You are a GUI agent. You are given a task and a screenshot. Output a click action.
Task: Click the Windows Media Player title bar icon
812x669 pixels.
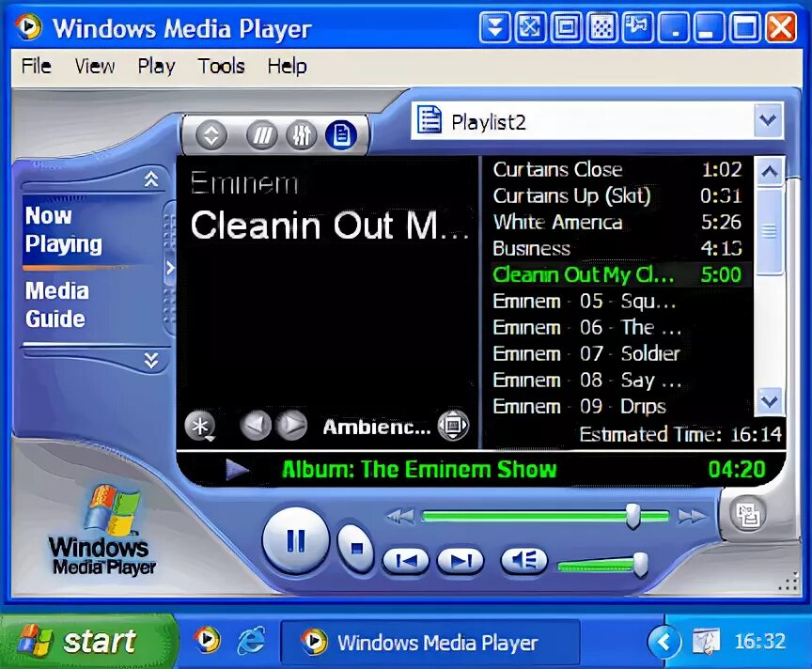pos(28,26)
